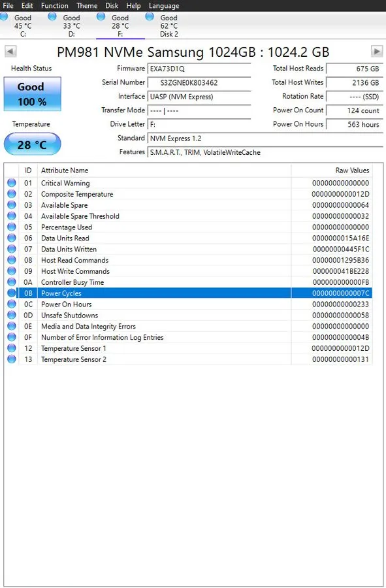Click status icon for Host Write Commands row
This screenshot has width=386, height=588.
[12, 270]
